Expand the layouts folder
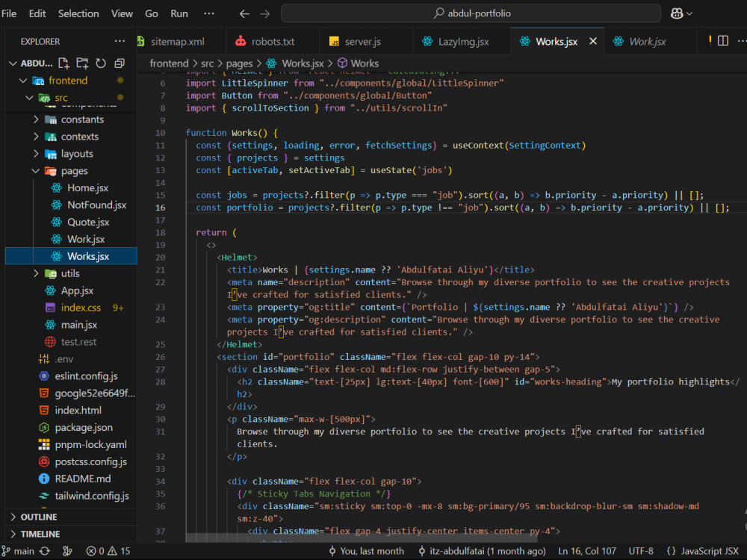The image size is (747, 560). click(x=36, y=153)
